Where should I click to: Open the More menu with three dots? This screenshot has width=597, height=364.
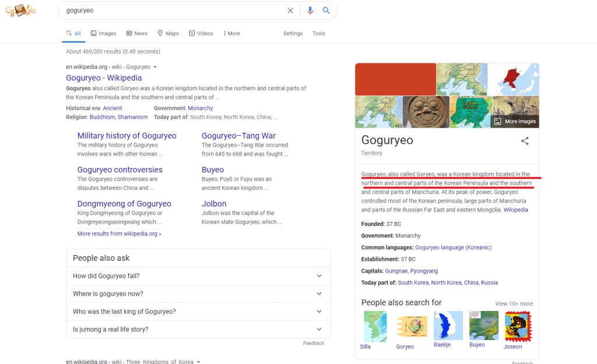tap(231, 34)
